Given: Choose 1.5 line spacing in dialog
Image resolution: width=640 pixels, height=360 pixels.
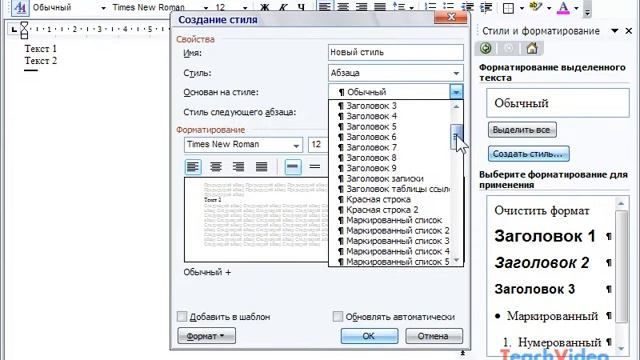Looking at the screenshot, I should pyautogui.click(x=315, y=167).
